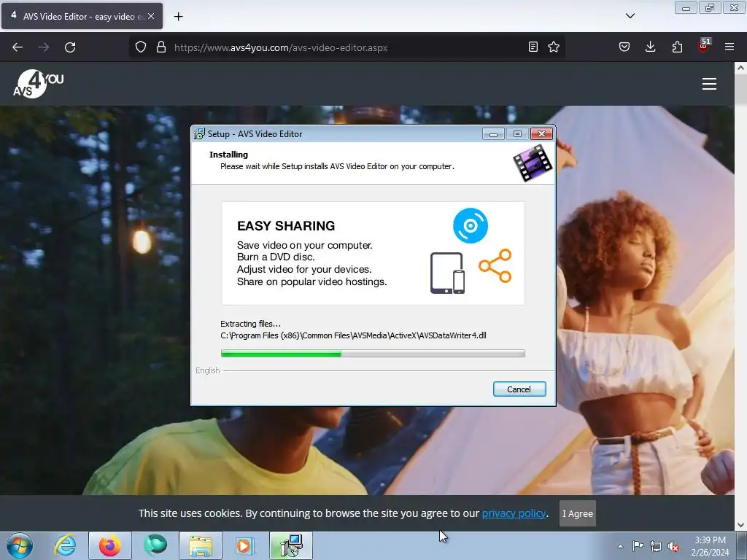
Task: Click the network status tray icon
Action: point(656,546)
